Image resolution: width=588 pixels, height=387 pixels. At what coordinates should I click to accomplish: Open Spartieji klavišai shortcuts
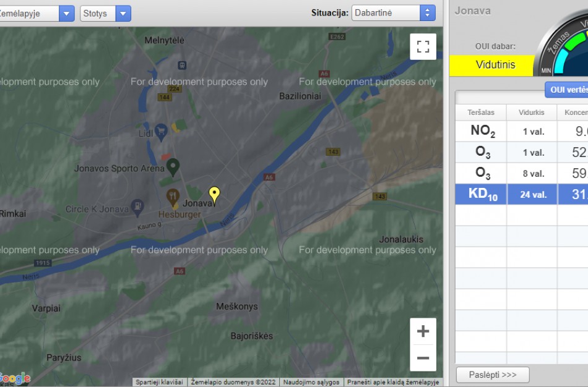tap(159, 383)
